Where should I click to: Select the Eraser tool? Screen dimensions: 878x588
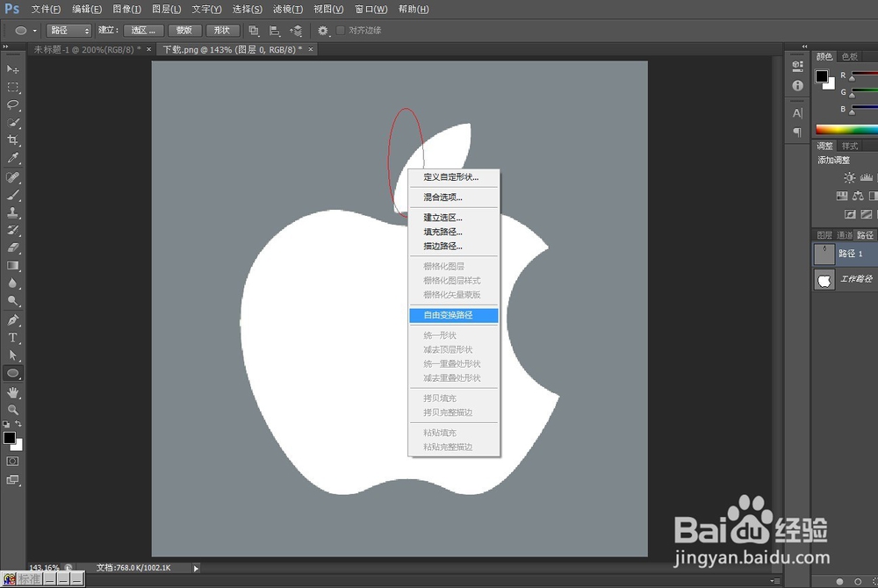click(13, 247)
